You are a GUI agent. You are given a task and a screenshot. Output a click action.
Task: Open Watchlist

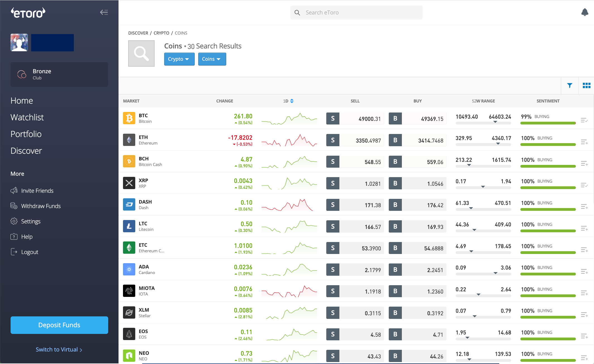pyautogui.click(x=27, y=117)
